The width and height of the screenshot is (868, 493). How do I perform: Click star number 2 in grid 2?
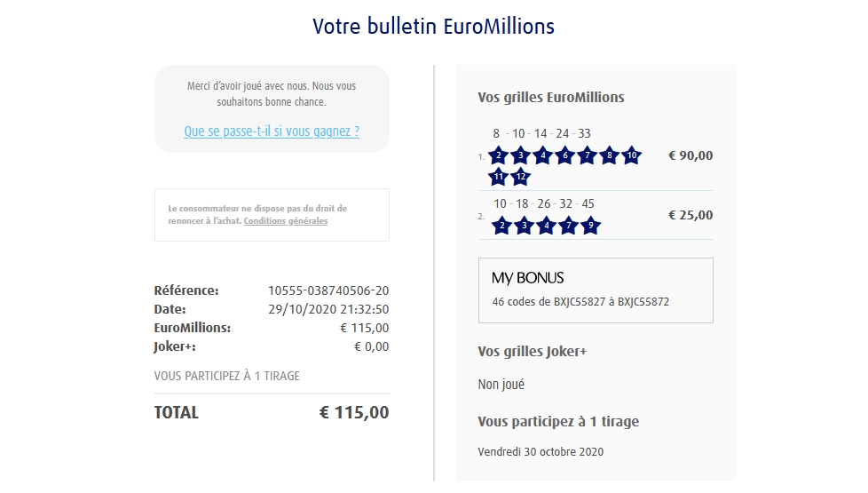tap(502, 226)
